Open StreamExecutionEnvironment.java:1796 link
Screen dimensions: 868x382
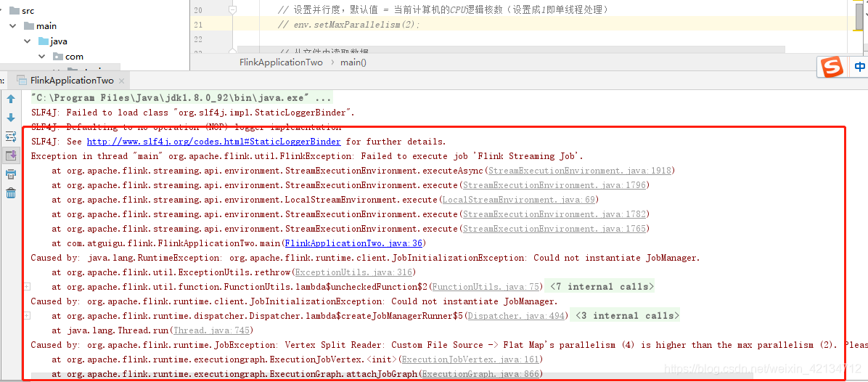554,185
